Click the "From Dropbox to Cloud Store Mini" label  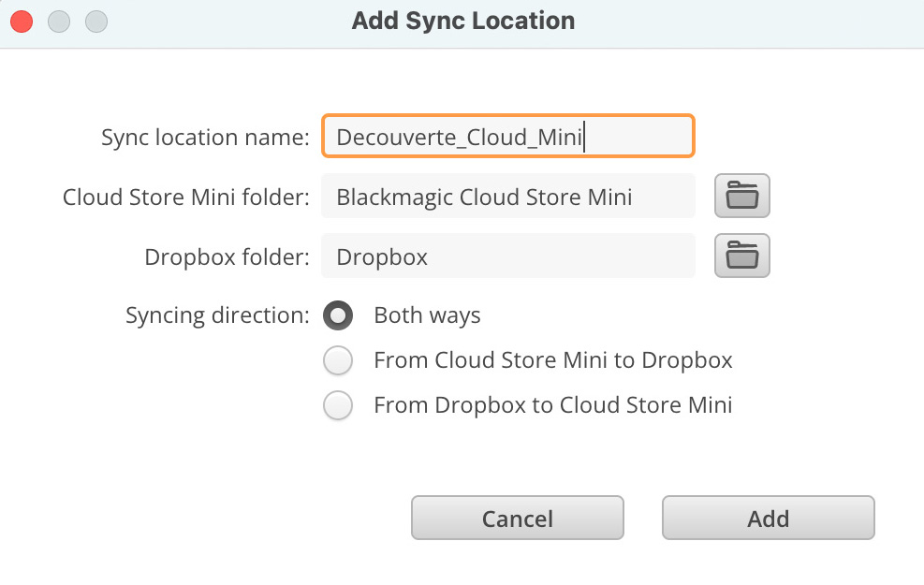pos(552,405)
